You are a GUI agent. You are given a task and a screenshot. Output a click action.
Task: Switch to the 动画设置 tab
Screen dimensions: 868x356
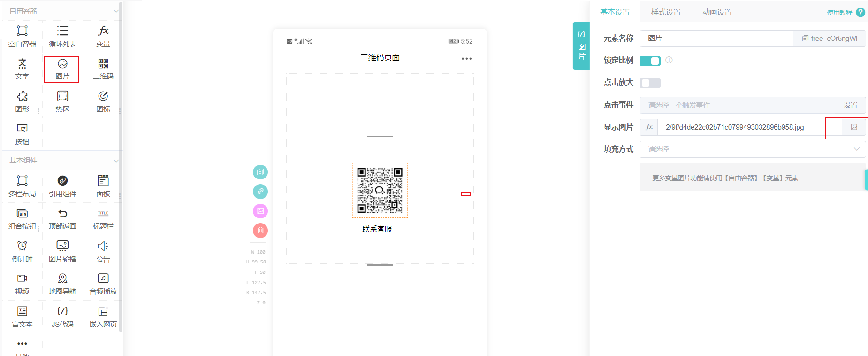(x=717, y=12)
